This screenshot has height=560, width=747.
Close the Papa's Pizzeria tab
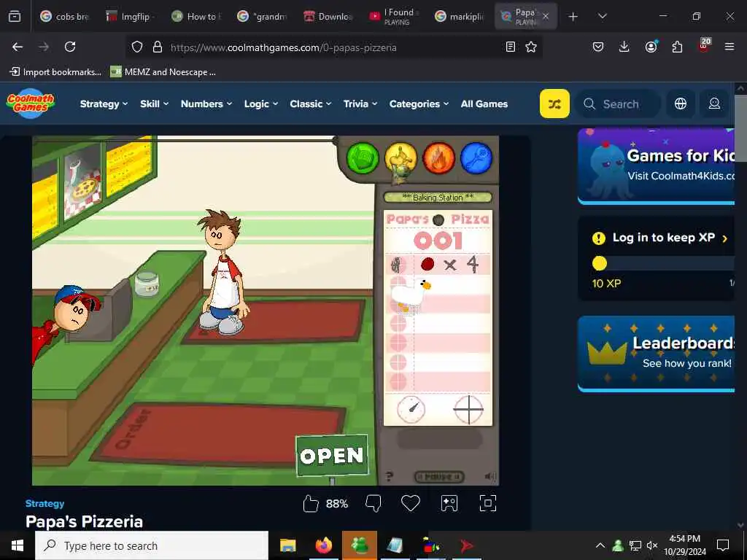pos(546,17)
